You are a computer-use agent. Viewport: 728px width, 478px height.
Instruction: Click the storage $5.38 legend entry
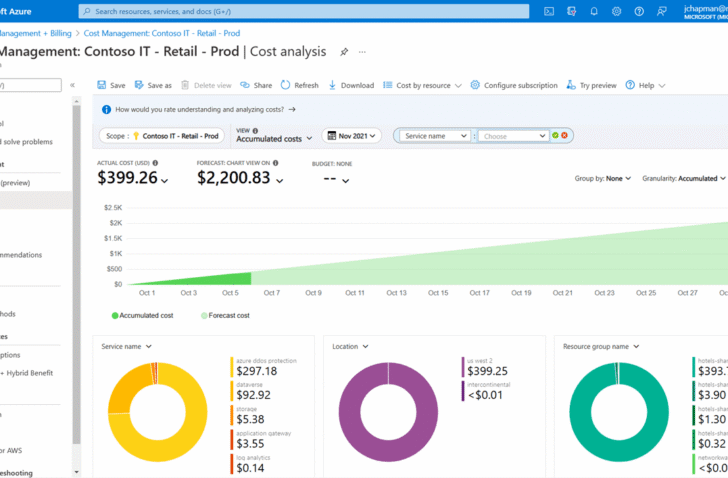click(x=247, y=415)
